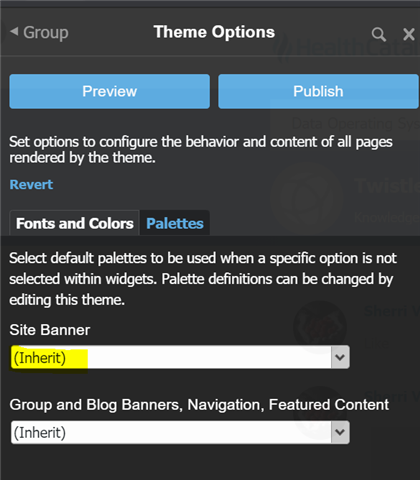Screen dimensions: 420x480
Task: Open the Site Banner palette dropdown
Action: tap(180, 357)
